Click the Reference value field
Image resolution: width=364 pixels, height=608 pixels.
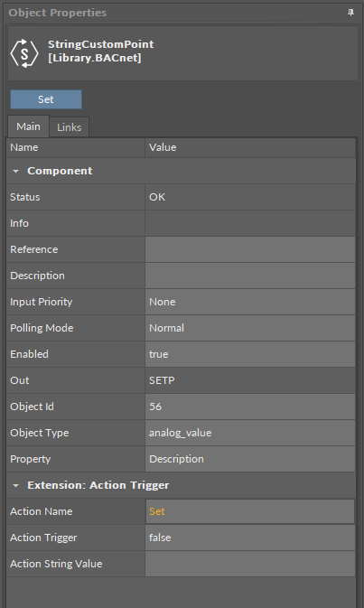point(250,249)
